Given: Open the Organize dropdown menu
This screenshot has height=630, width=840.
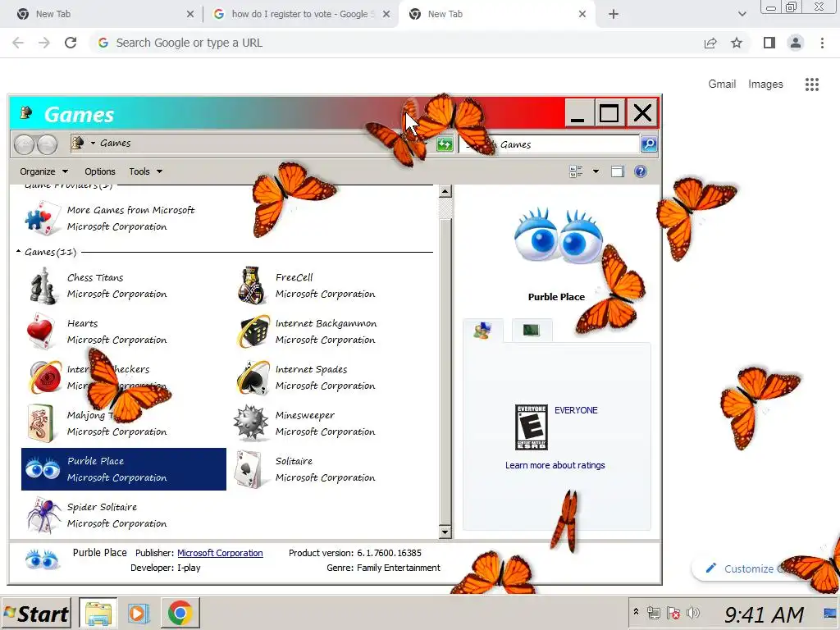Looking at the screenshot, I should click(x=44, y=171).
